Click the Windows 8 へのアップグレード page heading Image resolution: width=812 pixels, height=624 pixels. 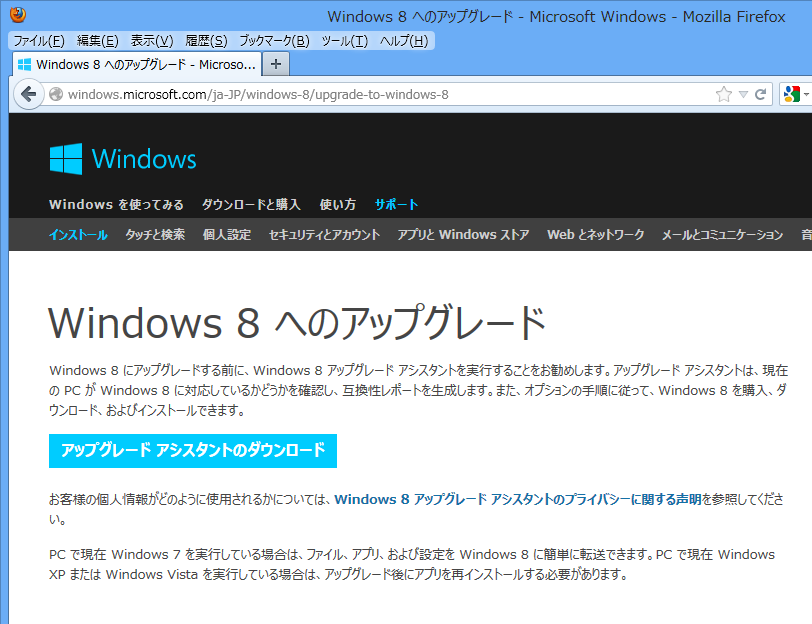[x=297, y=323]
